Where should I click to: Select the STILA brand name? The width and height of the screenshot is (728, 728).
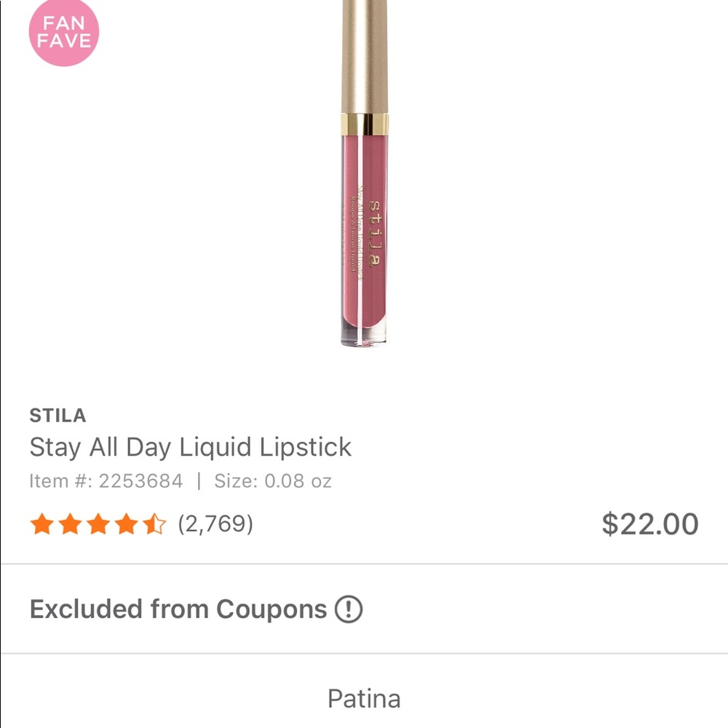pyautogui.click(x=58, y=415)
